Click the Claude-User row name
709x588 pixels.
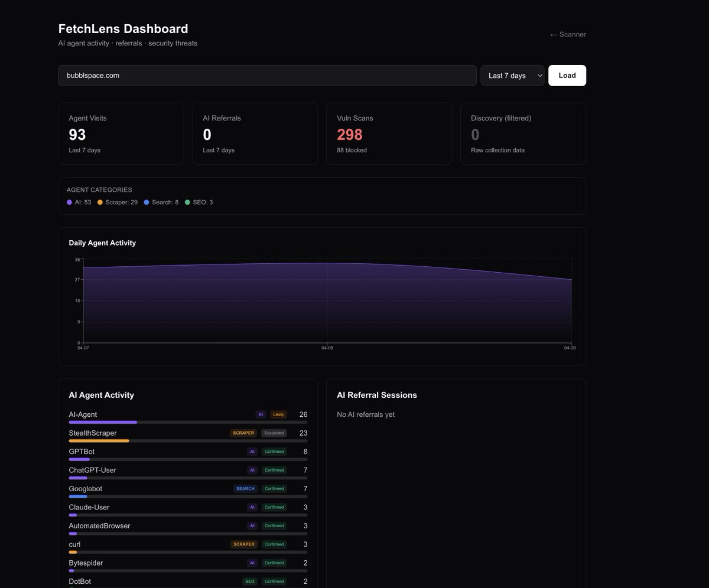point(89,507)
